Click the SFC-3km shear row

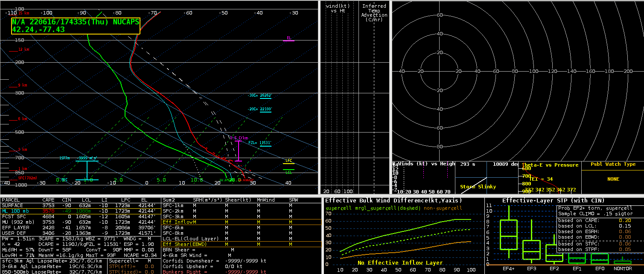242,216
